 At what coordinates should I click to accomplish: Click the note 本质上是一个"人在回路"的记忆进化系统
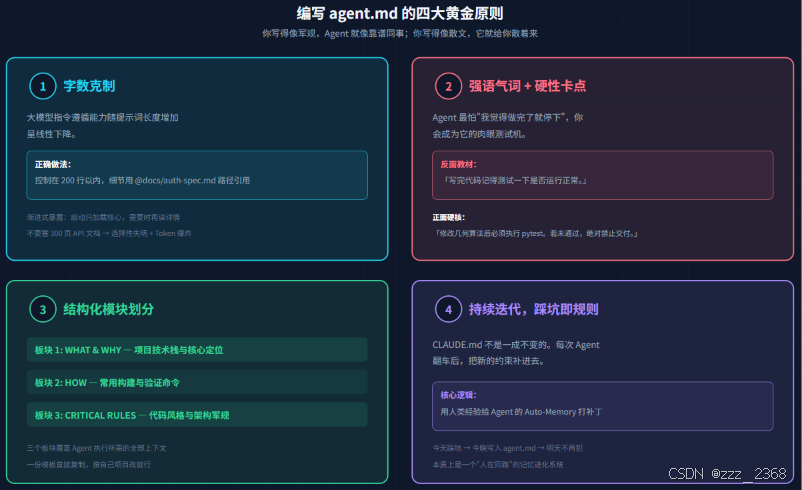(498, 464)
